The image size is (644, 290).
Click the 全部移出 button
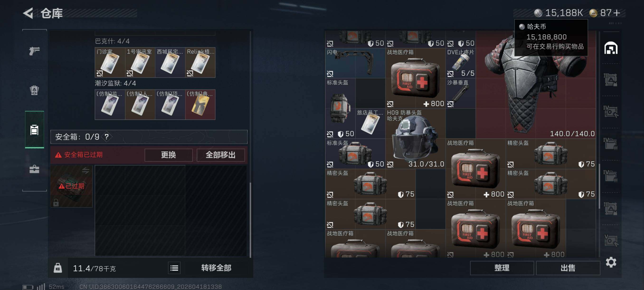221,155
